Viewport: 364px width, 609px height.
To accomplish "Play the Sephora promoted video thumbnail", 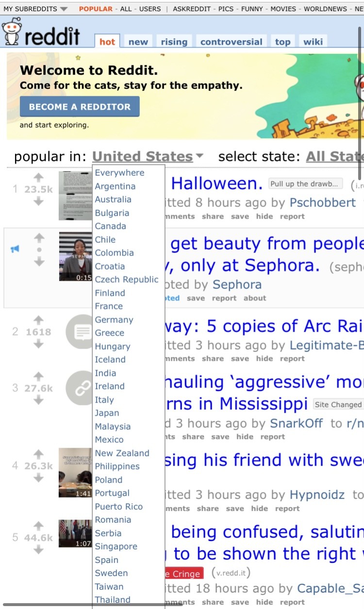I will pos(76,256).
